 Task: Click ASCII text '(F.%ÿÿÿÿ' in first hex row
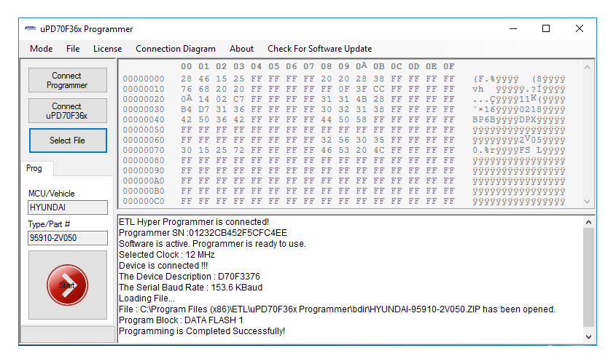(496, 79)
